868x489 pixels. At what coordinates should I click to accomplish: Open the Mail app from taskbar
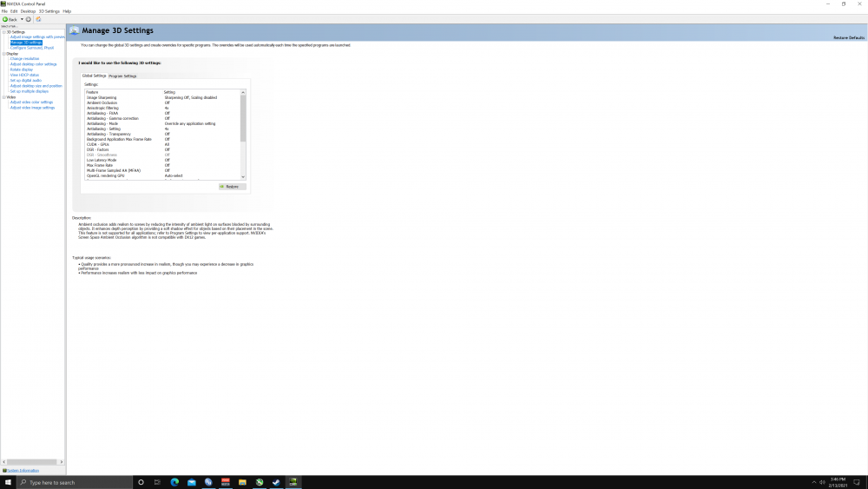click(192, 482)
